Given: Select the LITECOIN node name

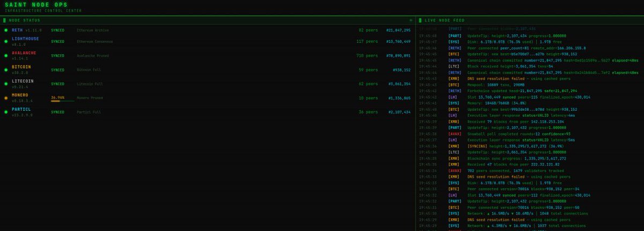Looking at the screenshot, I should 23,81.
